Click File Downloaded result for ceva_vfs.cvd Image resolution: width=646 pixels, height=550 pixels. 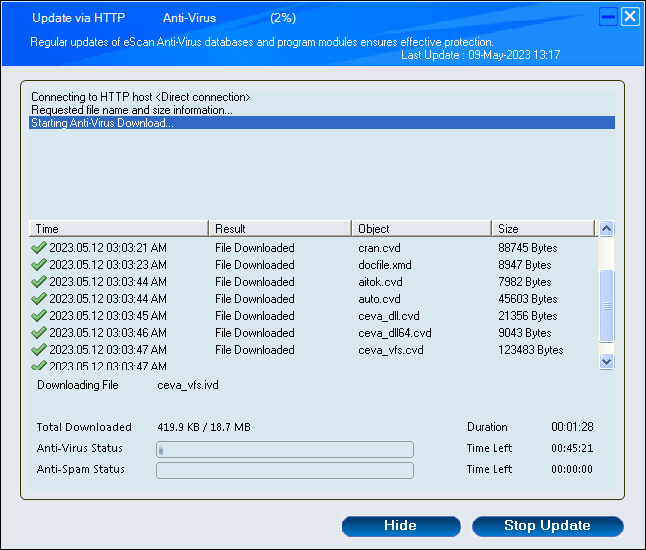[255, 350]
